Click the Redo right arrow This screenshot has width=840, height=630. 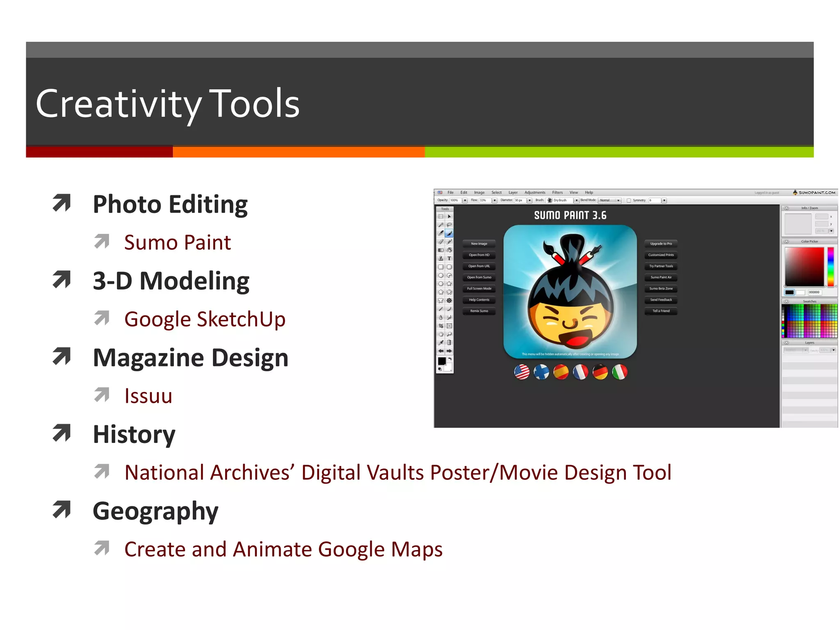click(449, 351)
